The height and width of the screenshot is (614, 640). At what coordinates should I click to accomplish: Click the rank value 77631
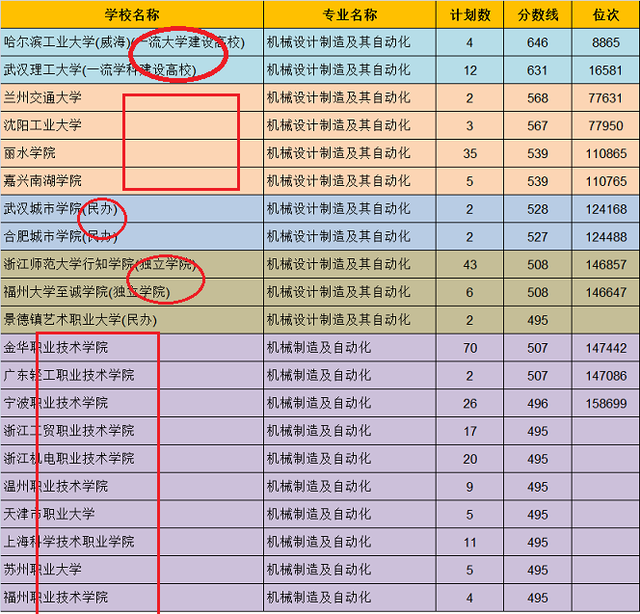click(x=606, y=98)
